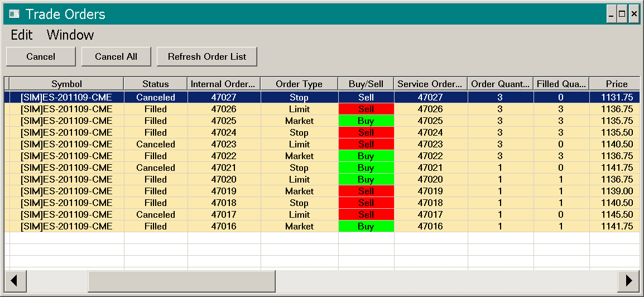Minimize the Trade Orders window
This screenshot has width=644, height=297.
pyautogui.click(x=612, y=15)
